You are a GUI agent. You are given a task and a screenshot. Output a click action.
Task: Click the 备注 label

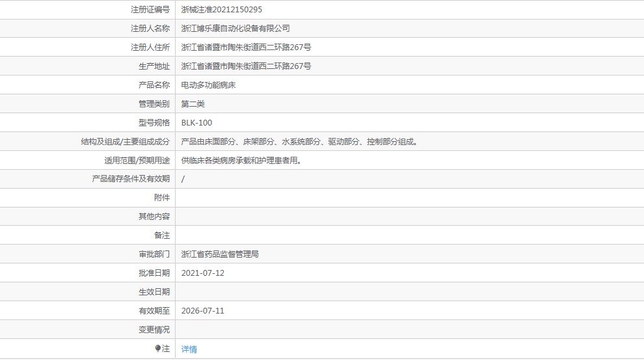click(x=162, y=235)
